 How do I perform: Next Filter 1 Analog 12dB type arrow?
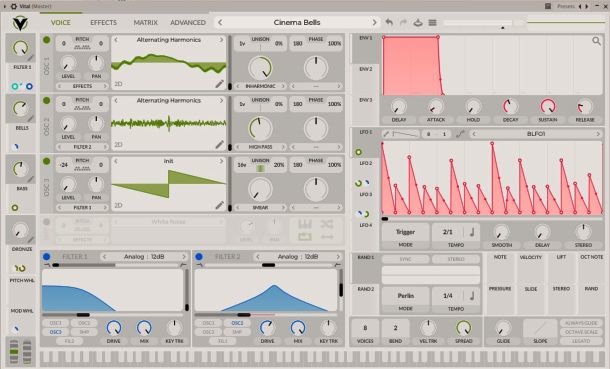184,257
